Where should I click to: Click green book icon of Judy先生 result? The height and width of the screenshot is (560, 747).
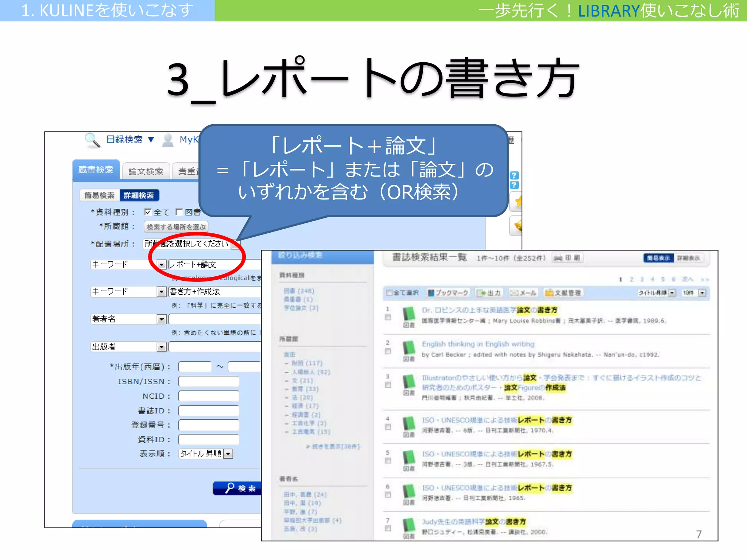[409, 525]
